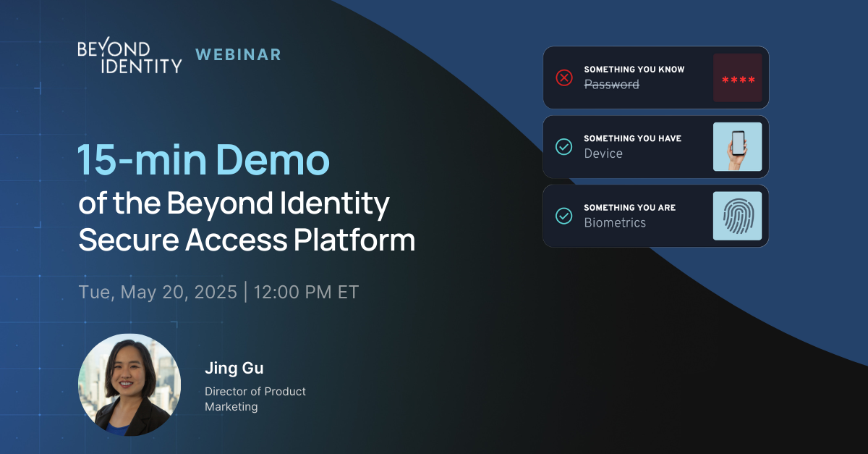Click the hand holding phone thumbnail
This screenshot has height=454, width=868.
[738, 146]
